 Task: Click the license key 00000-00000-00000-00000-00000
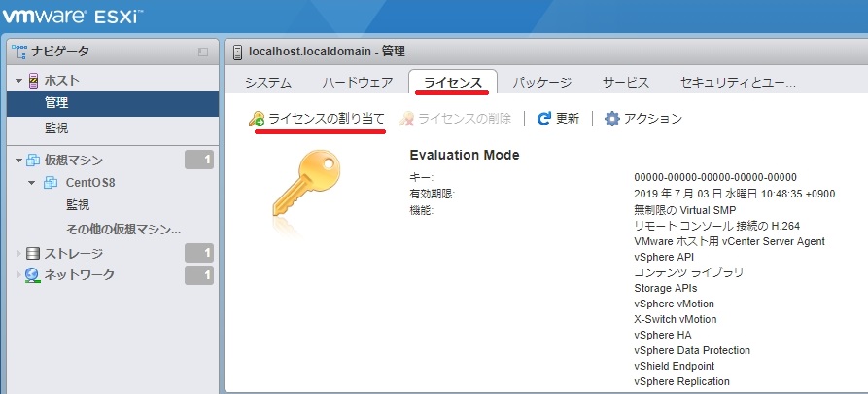coord(715,177)
